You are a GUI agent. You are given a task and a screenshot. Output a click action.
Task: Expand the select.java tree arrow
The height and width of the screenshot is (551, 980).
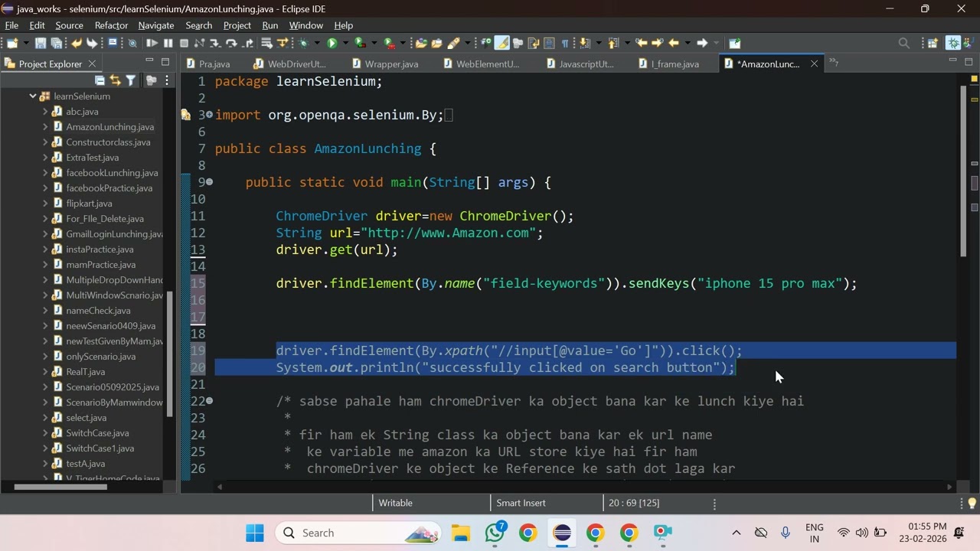(45, 418)
